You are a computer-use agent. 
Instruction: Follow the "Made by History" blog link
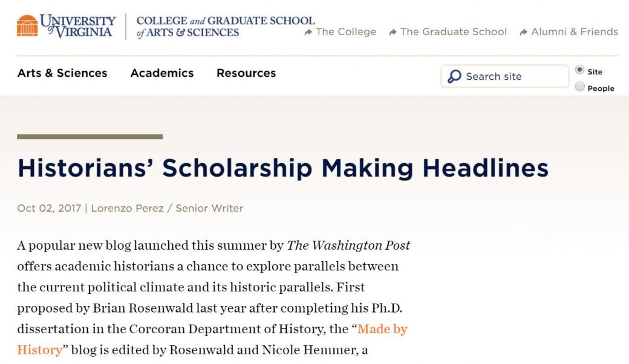382,330
